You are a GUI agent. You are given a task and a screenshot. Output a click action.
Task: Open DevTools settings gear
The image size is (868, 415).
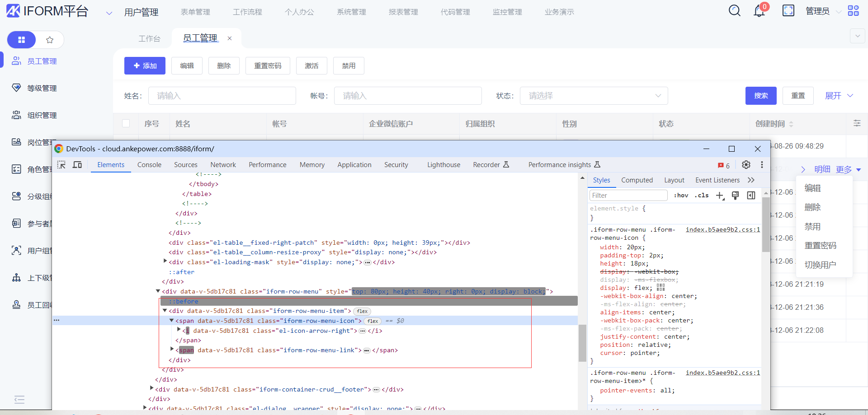point(746,165)
